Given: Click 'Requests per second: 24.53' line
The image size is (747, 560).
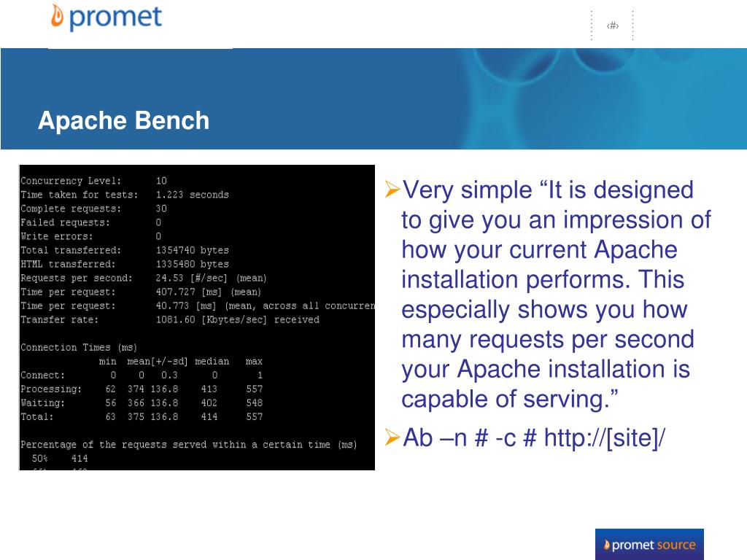Looking at the screenshot, I should (144, 278).
